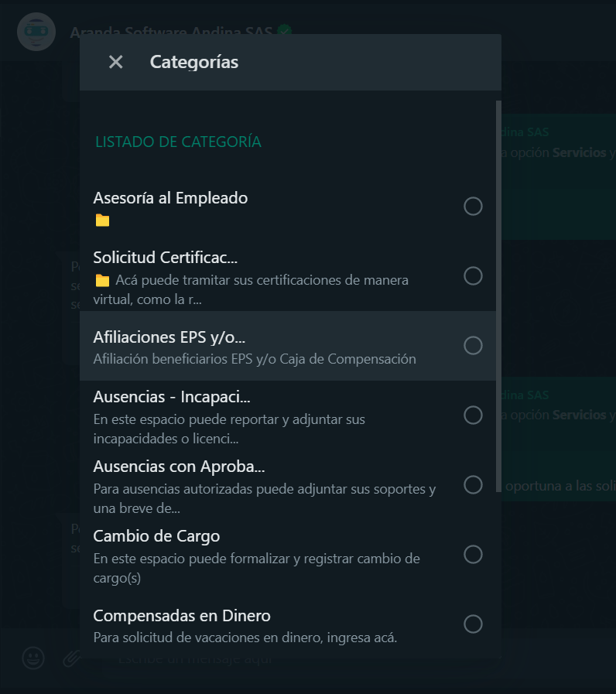Select the Ausencias - Incapaci... radio button

(473, 415)
